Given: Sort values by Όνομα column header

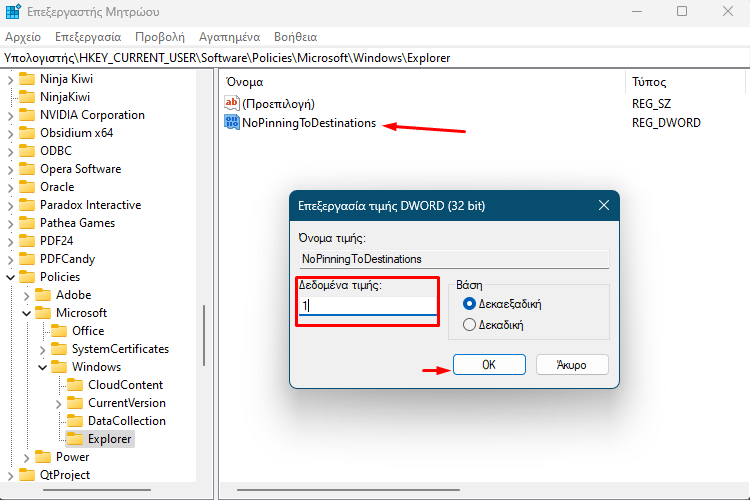Looking at the screenshot, I should [422, 82].
